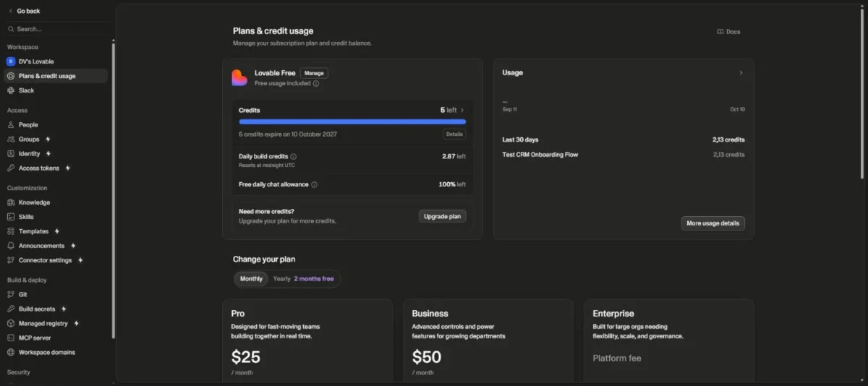Click the Knowledge icon
Viewport: 868px width, 386px height.
(x=11, y=202)
